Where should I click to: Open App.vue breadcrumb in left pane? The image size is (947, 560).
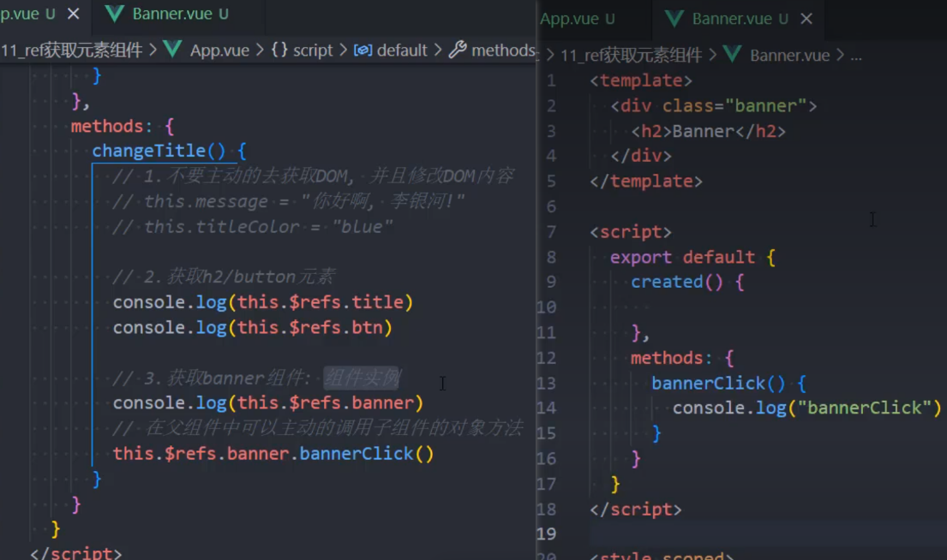pyautogui.click(x=219, y=50)
